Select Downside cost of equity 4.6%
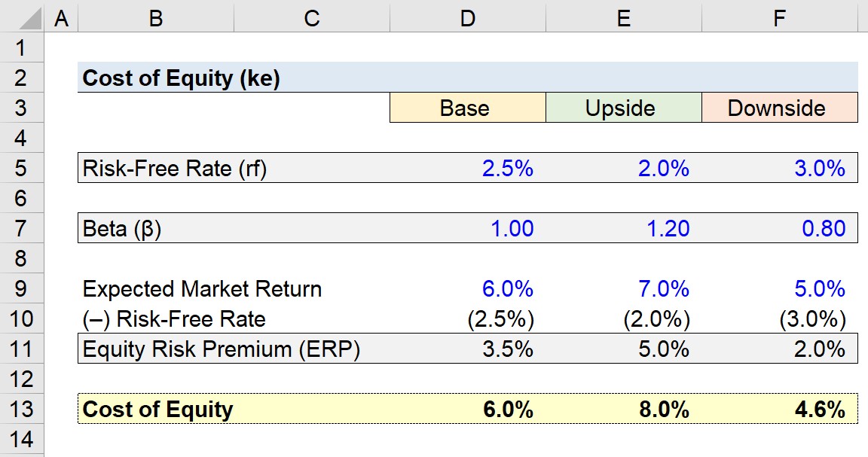The height and width of the screenshot is (457, 868). [x=779, y=409]
